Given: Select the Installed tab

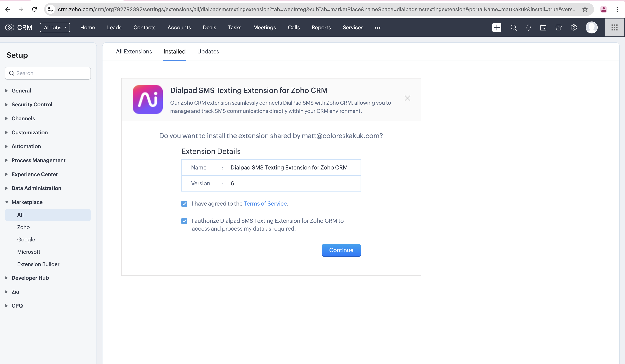Looking at the screenshot, I should click(174, 52).
